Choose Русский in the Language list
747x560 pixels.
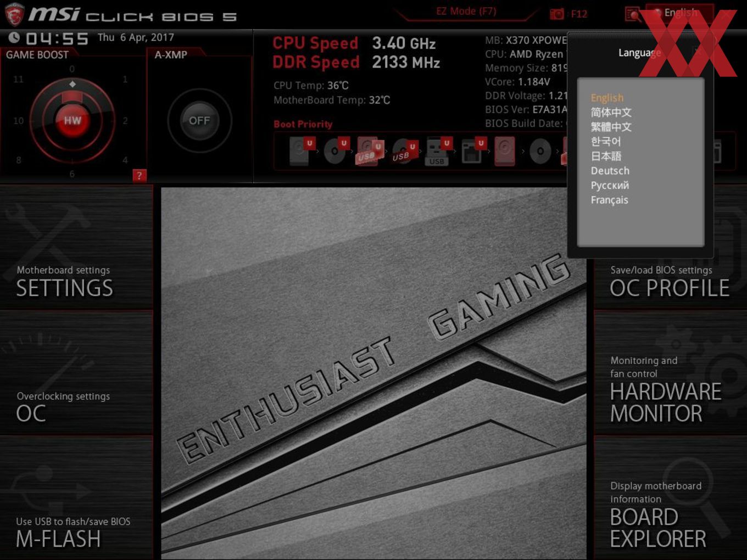pos(610,186)
